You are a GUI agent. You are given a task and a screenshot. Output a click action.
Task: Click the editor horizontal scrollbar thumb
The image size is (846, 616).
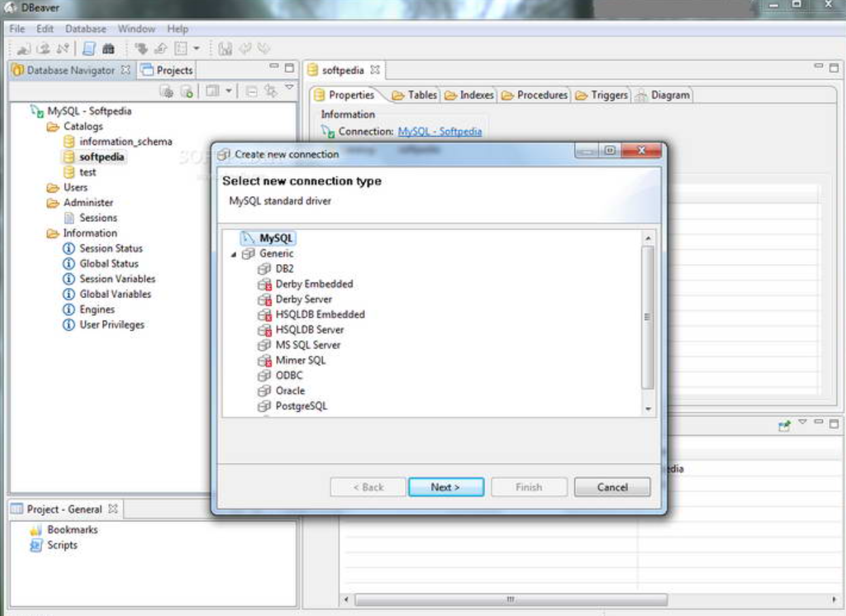click(510, 600)
